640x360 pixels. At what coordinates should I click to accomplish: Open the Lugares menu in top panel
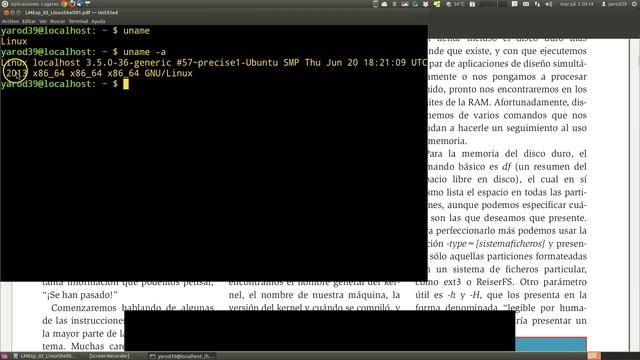pos(50,4)
